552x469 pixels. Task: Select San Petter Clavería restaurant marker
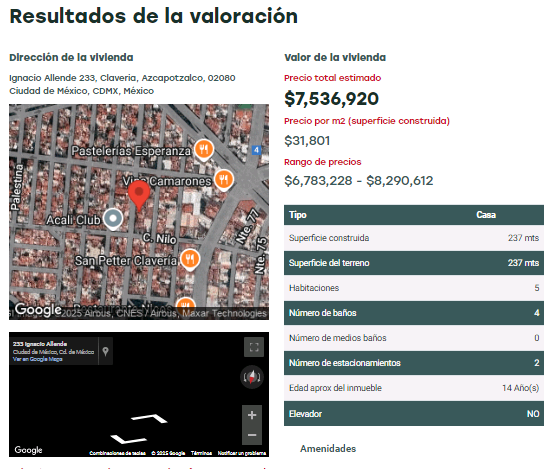click(x=190, y=260)
